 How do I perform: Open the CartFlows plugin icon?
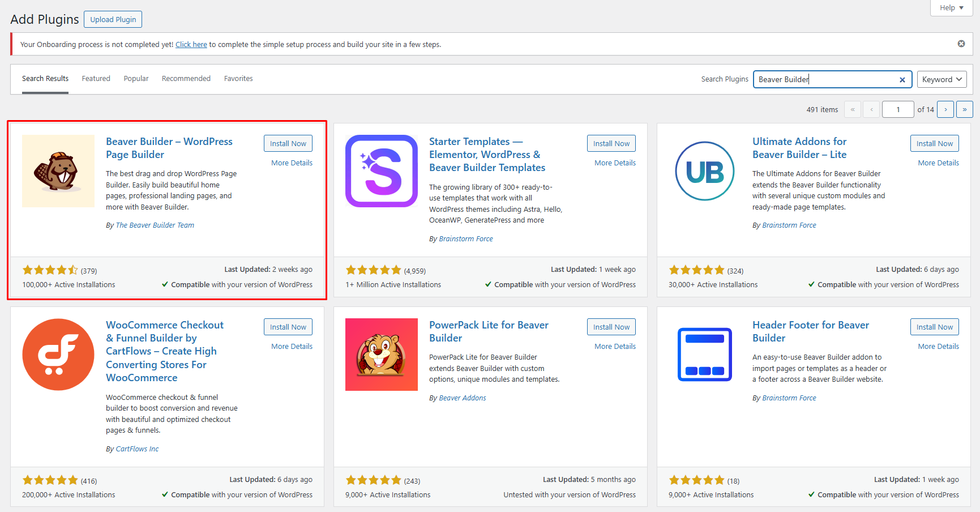pos(58,355)
